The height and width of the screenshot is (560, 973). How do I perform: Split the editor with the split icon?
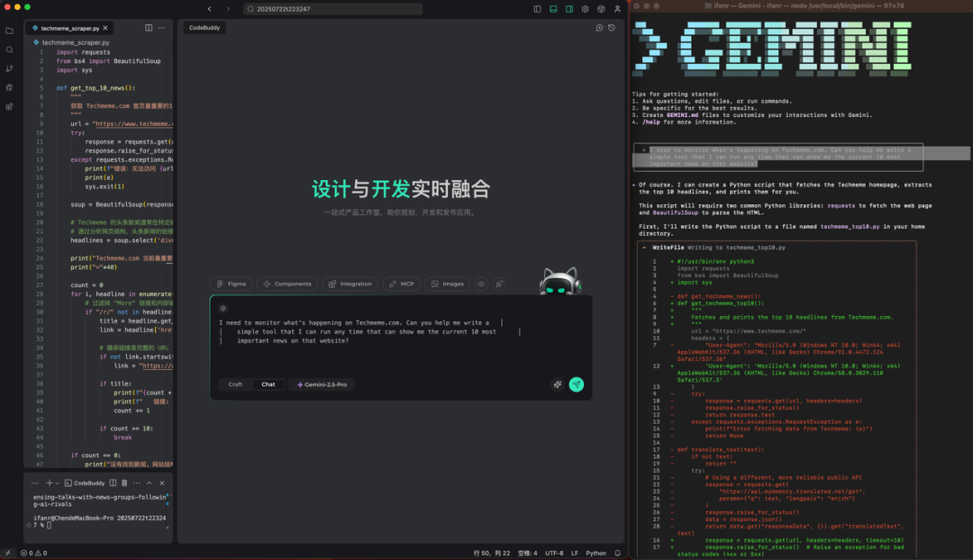tap(149, 28)
